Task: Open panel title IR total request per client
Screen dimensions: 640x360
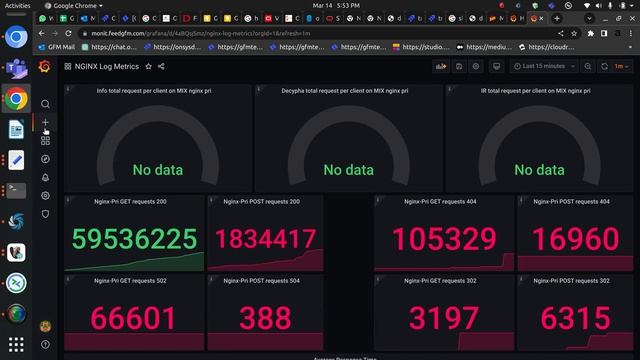Action: tap(536, 91)
